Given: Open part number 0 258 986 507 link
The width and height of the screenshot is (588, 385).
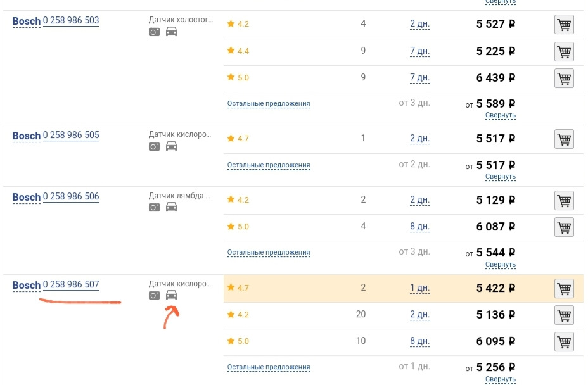Looking at the screenshot, I should click(x=71, y=284).
